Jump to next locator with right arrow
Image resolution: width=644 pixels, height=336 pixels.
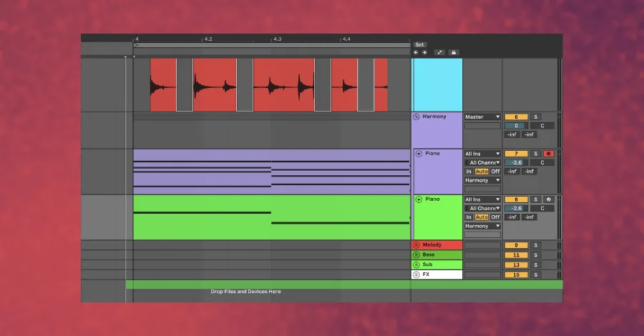click(x=424, y=52)
